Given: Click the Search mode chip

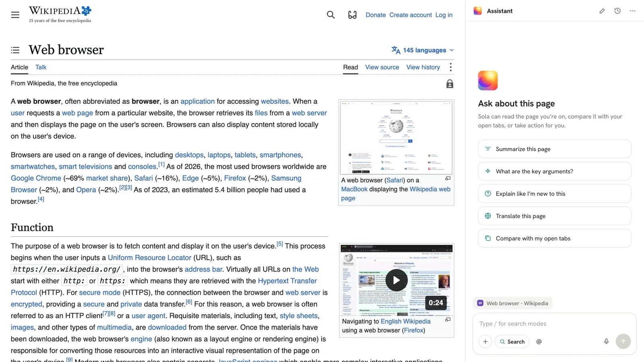Looking at the screenshot, I should [512, 341].
